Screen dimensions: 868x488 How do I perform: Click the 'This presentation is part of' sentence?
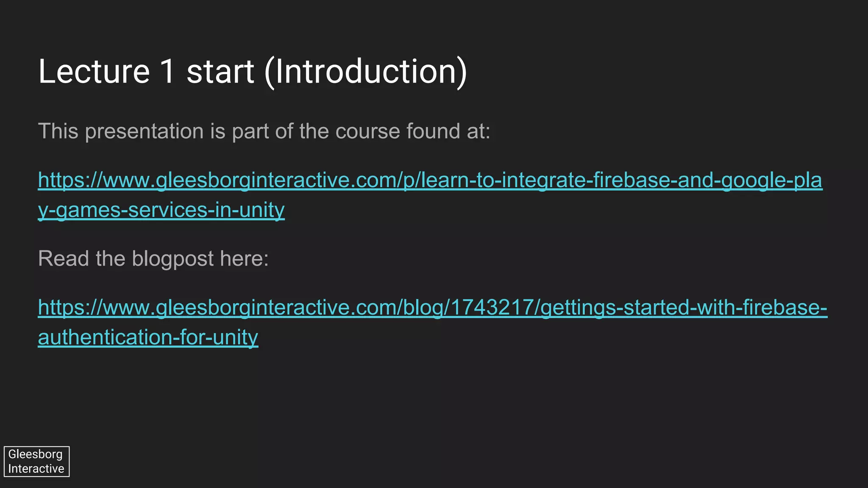click(x=264, y=131)
